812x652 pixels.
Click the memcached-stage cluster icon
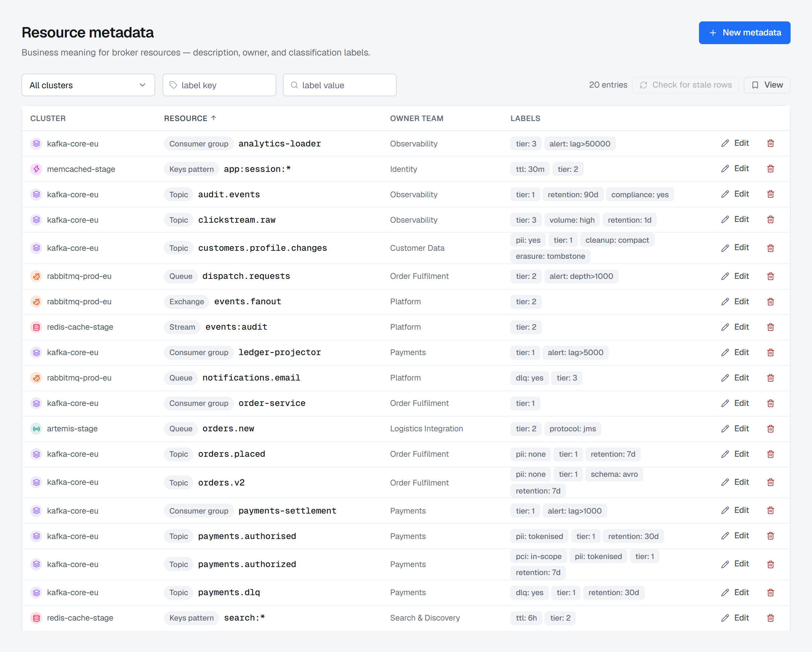coord(36,169)
